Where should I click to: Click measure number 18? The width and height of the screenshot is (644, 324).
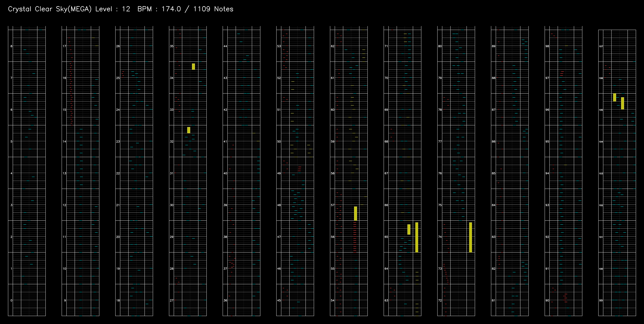click(118, 300)
